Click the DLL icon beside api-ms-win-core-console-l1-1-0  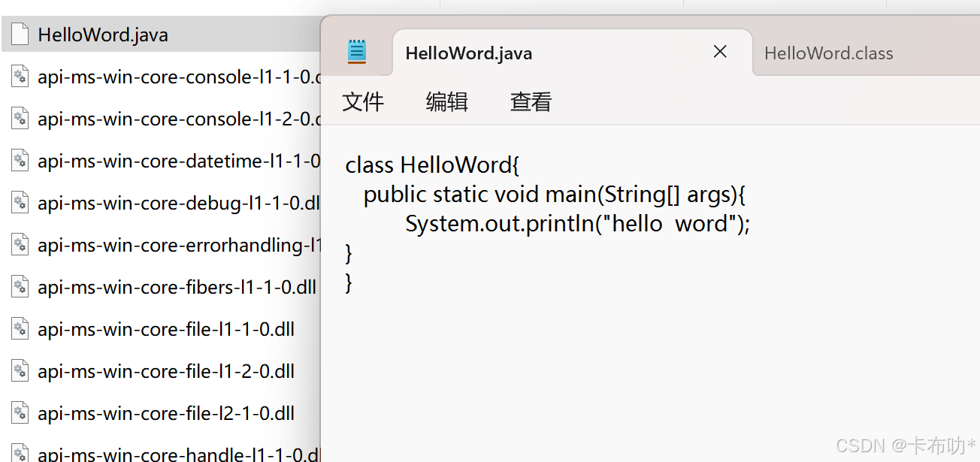20,76
